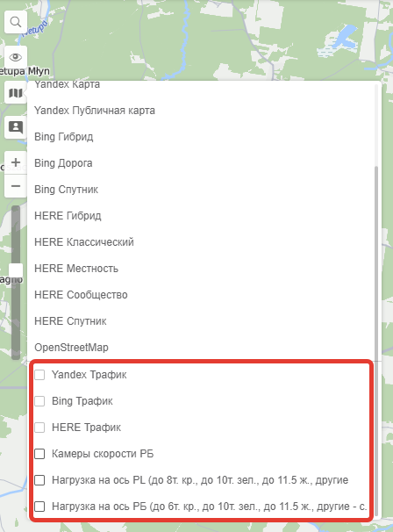The image size is (393, 532).
Task: Click the map layers icon
Action: (15, 92)
